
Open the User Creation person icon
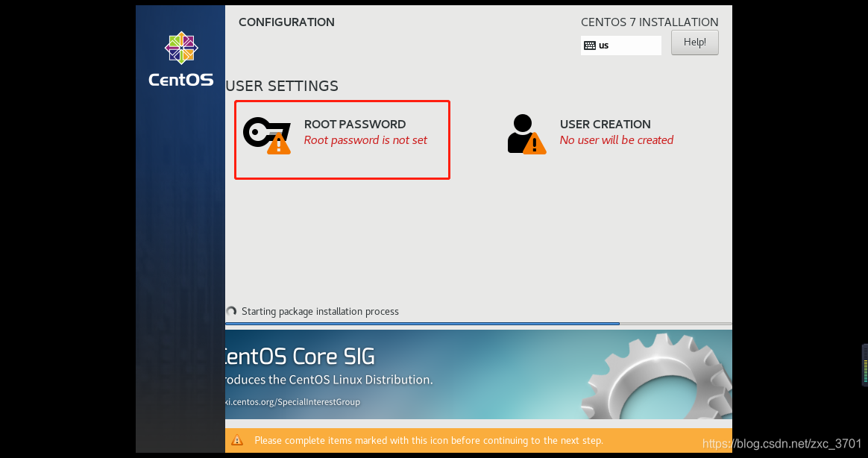[526, 134]
